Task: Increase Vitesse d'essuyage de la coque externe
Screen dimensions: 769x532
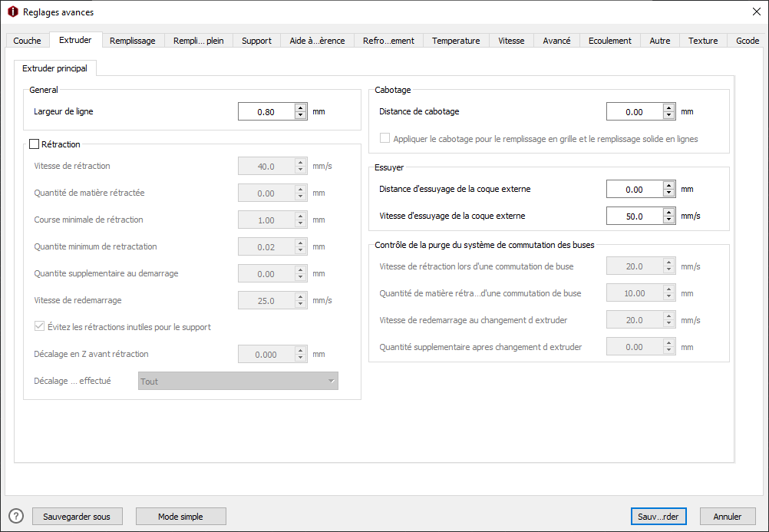Action: (x=669, y=212)
